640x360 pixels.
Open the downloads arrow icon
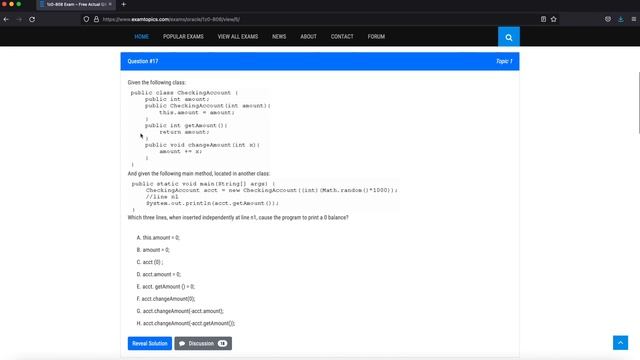click(620, 19)
